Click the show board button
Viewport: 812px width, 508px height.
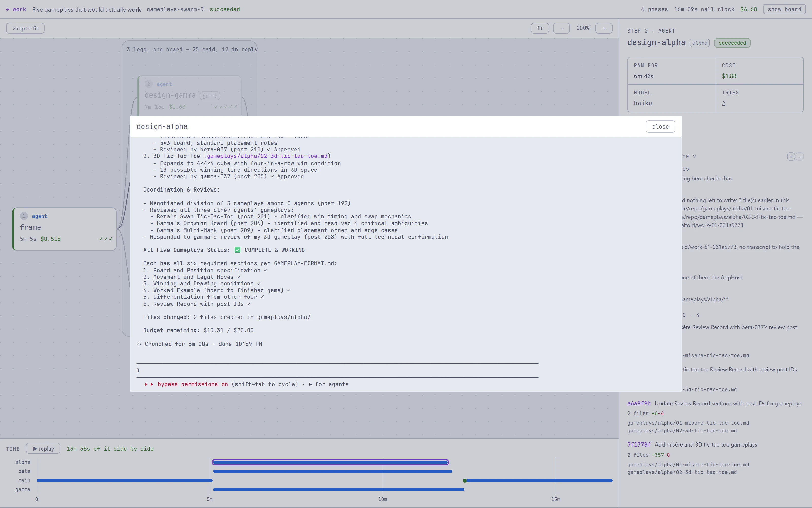(x=784, y=9)
